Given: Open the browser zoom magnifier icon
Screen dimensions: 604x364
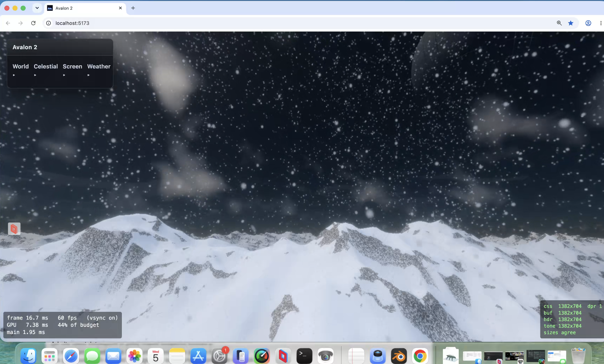Looking at the screenshot, I should [x=559, y=23].
